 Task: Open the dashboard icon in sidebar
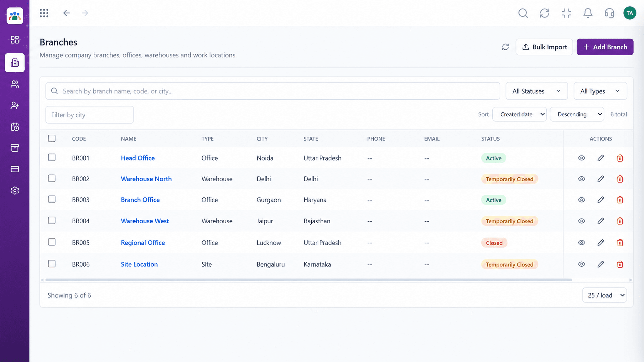pos(15,40)
